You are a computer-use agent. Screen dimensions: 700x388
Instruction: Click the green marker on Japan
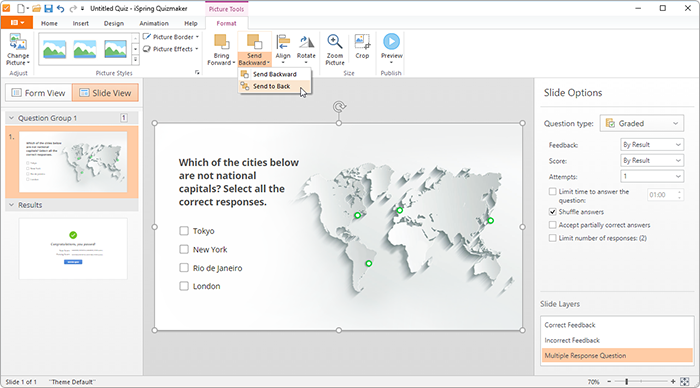point(491,221)
